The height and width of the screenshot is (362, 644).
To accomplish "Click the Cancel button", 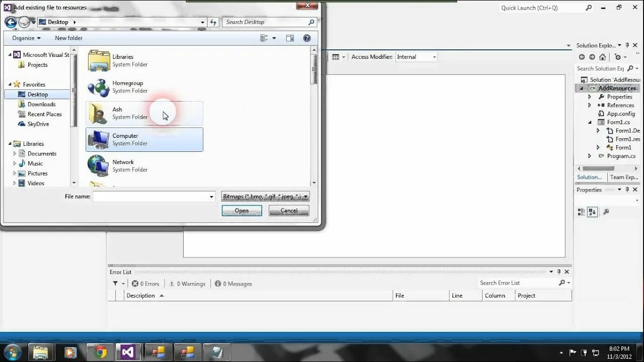I will pos(289,211).
